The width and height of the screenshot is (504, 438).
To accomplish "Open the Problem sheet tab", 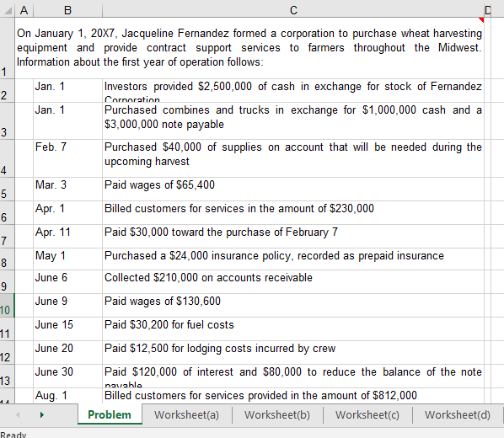I will tap(110, 414).
